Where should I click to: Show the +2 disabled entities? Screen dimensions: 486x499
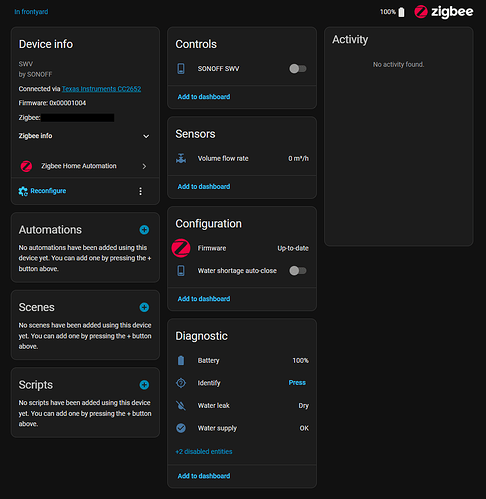point(204,452)
